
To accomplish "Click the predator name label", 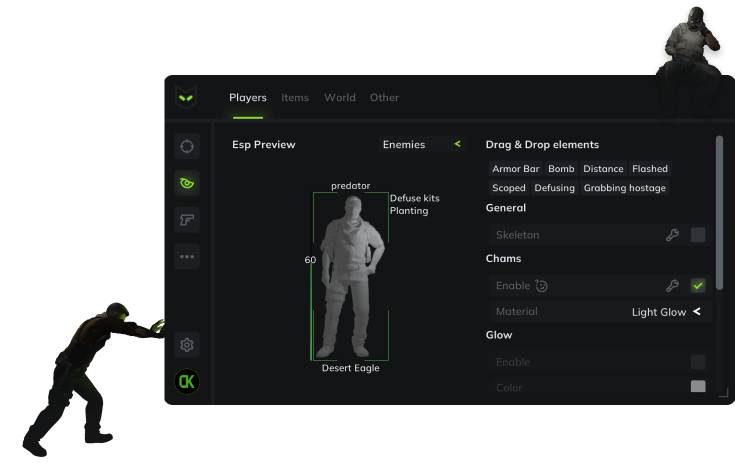I will [x=351, y=186].
